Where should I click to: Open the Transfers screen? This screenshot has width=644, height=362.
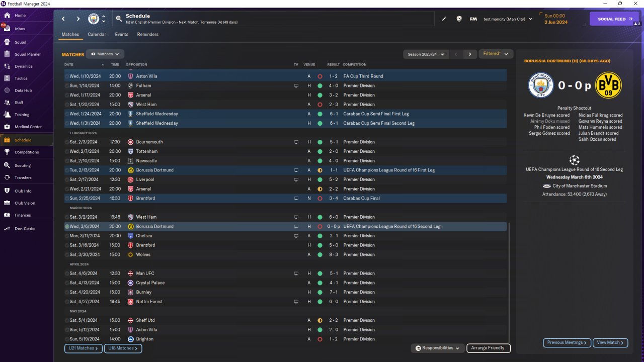[23, 177]
